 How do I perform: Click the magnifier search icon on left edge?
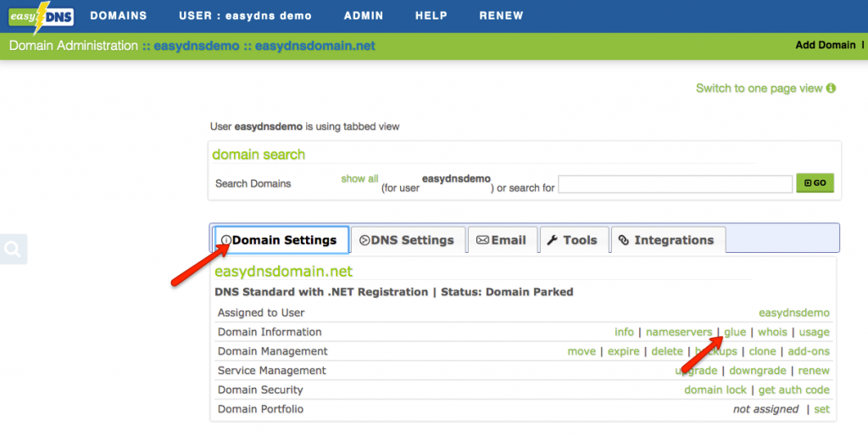pyautogui.click(x=14, y=249)
